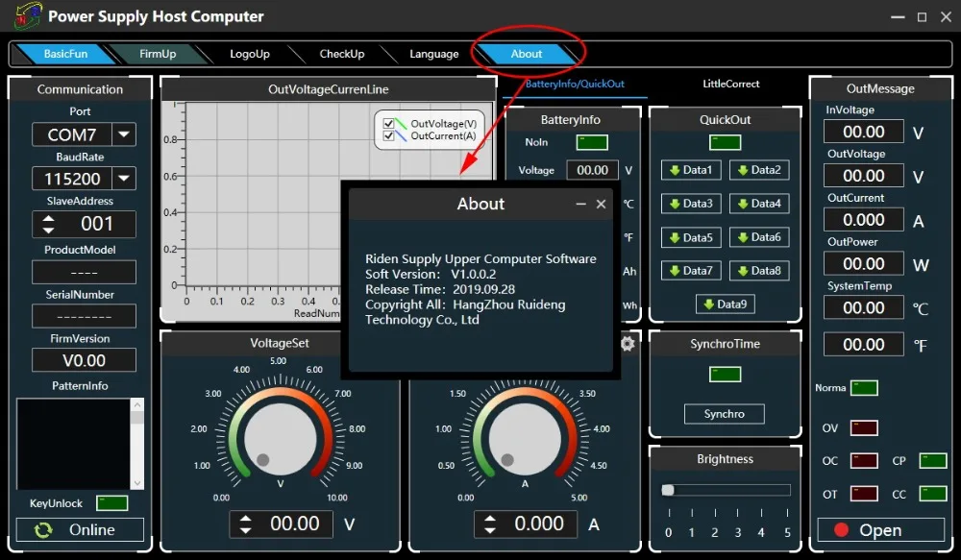Click the gear settings icon beside VoltageSet
961x560 pixels.
click(x=628, y=344)
